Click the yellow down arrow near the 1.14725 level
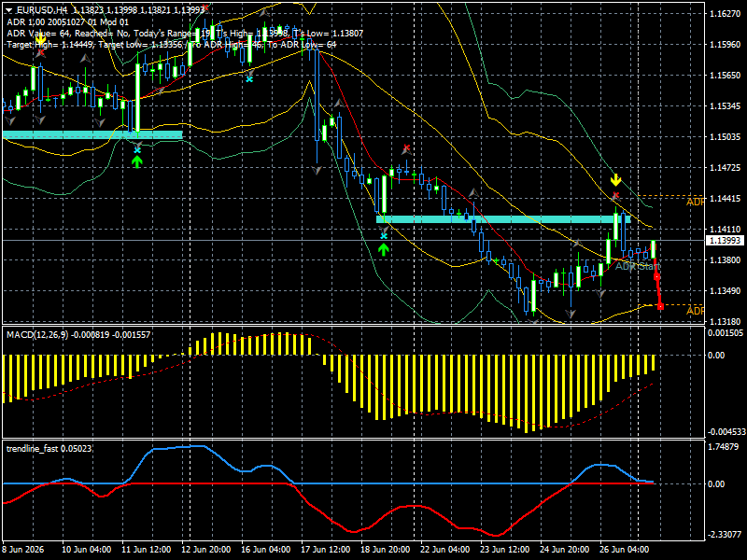747x560 pixels. point(616,180)
